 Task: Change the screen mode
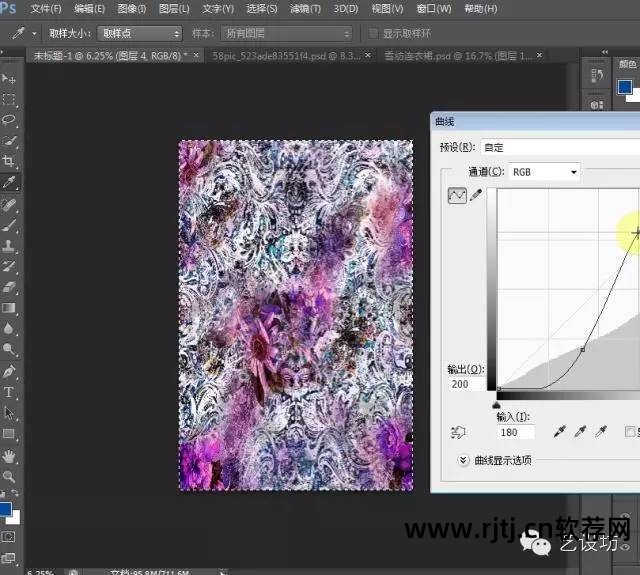click(9, 558)
